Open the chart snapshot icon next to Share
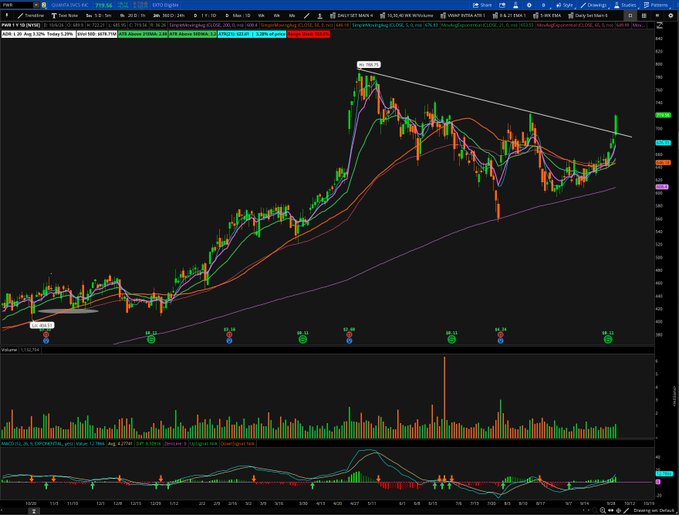The height and width of the screenshot is (515, 679). pyautogui.click(x=502, y=5)
